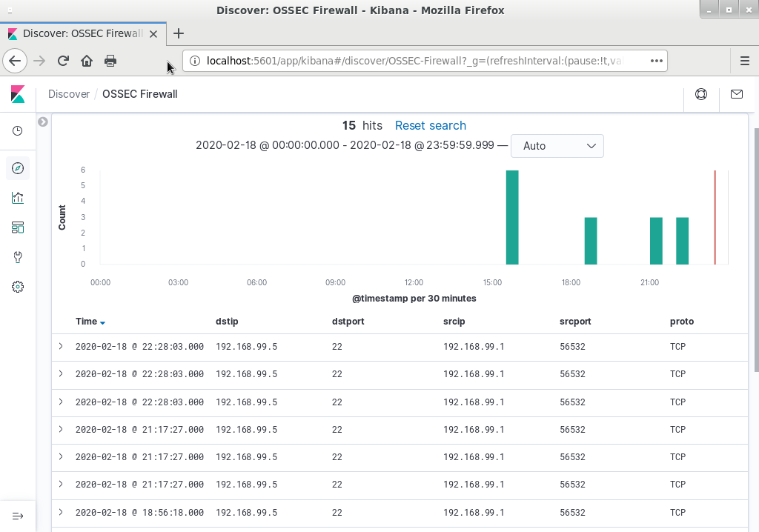The image size is (759, 532).
Task: Expand the first row of the results table
Action: coord(61,346)
